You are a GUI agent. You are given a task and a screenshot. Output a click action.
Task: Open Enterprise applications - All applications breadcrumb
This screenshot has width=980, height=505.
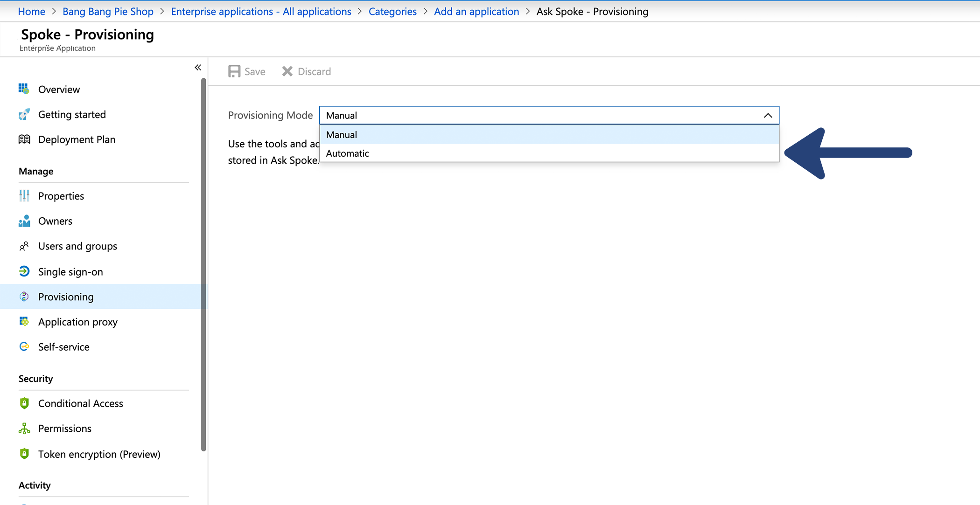(x=261, y=11)
